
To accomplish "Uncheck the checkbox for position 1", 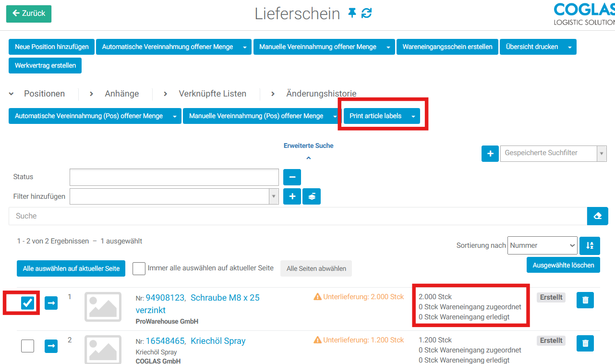I will 28,303.
